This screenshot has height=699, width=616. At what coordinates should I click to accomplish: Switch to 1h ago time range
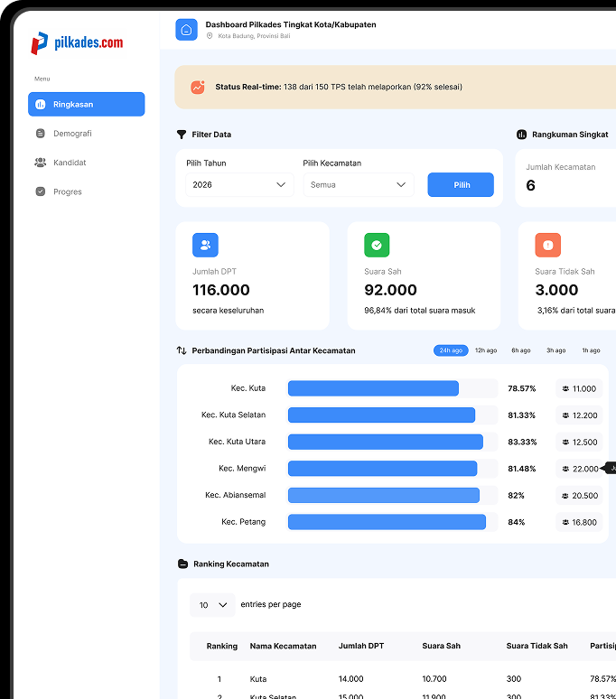pos(591,350)
